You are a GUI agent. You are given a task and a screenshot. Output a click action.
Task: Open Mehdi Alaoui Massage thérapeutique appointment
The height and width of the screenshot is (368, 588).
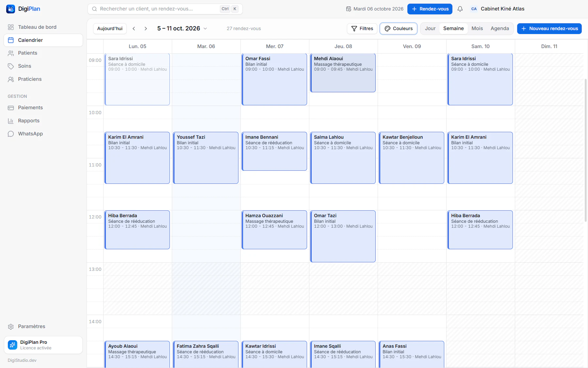pos(343,73)
